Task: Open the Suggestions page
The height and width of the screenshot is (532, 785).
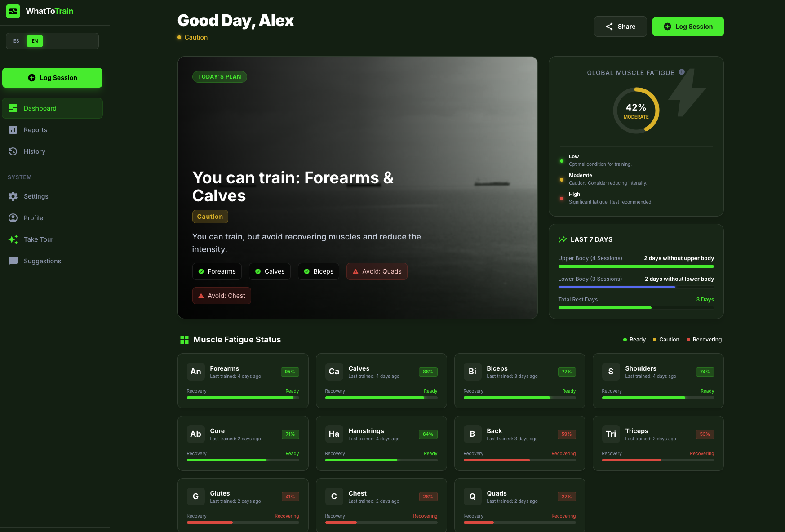Action: coord(52,261)
